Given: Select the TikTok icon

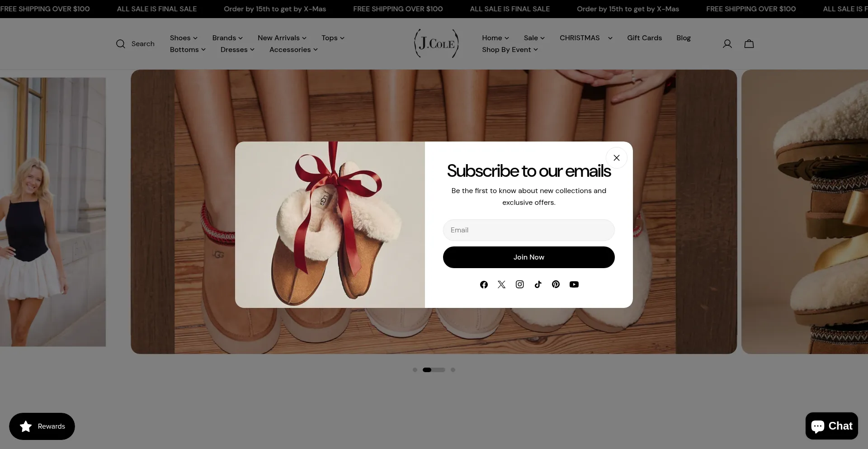Looking at the screenshot, I should [538, 284].
